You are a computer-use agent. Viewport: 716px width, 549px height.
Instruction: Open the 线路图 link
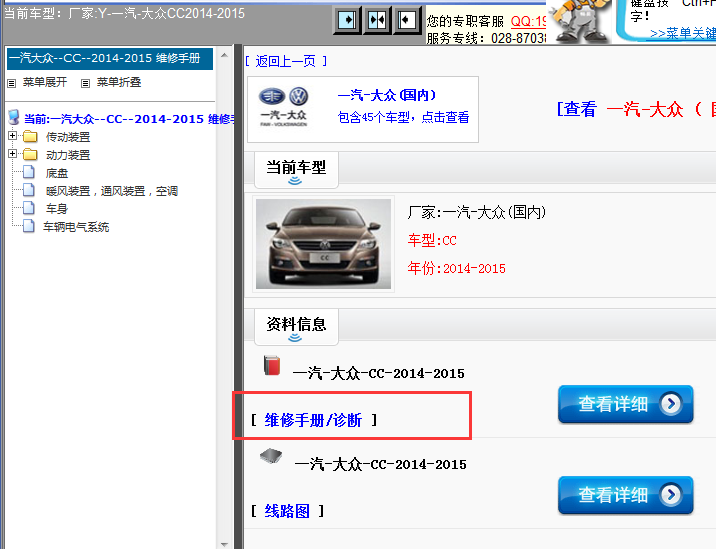coord(287,511)
